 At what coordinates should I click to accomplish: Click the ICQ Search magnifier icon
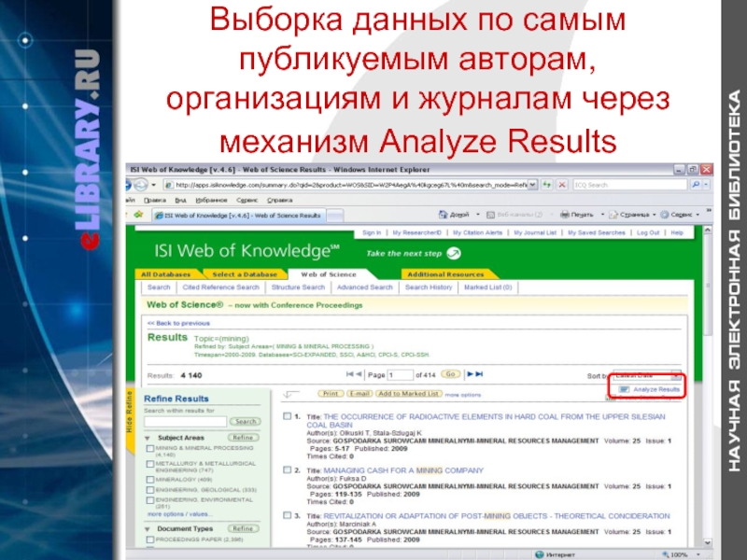[695, 184]
